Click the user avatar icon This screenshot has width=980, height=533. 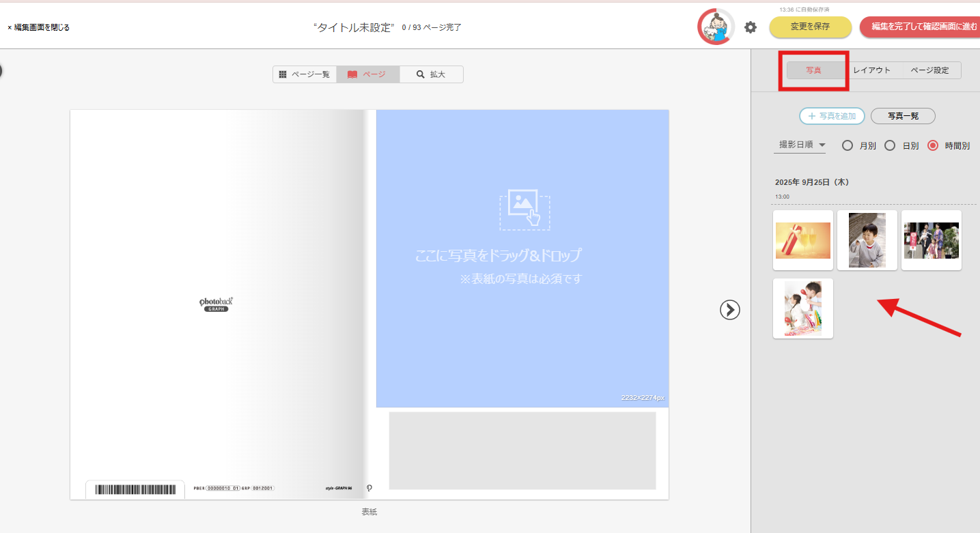pos(716,27)
